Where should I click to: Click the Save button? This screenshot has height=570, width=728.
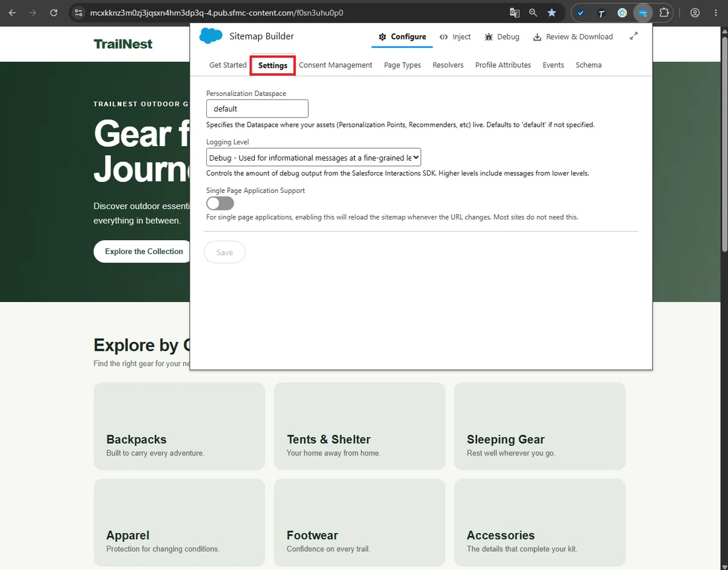(x=224, y=252)
